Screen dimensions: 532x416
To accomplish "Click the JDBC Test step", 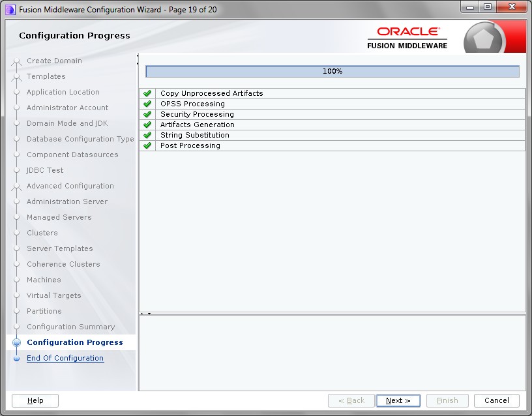I will 45,170.
